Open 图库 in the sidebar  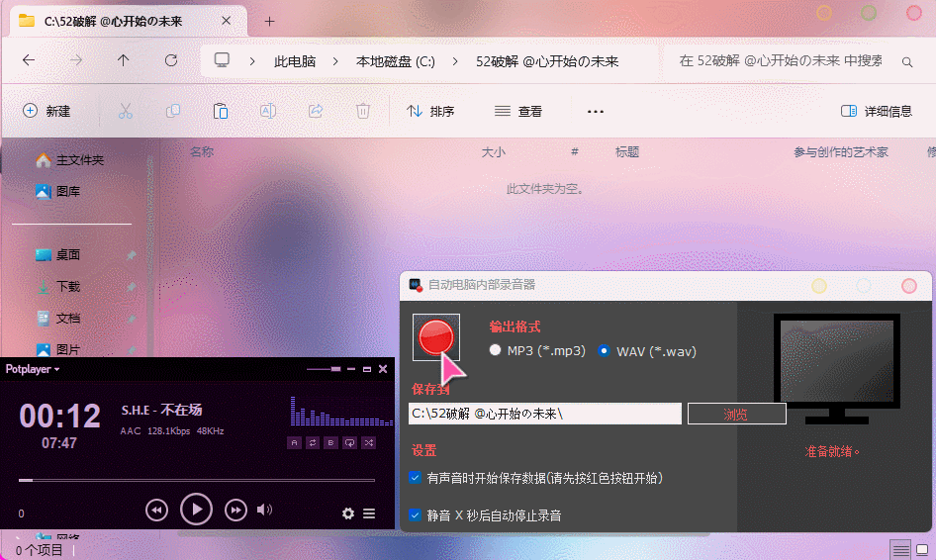tap(58, 192)
